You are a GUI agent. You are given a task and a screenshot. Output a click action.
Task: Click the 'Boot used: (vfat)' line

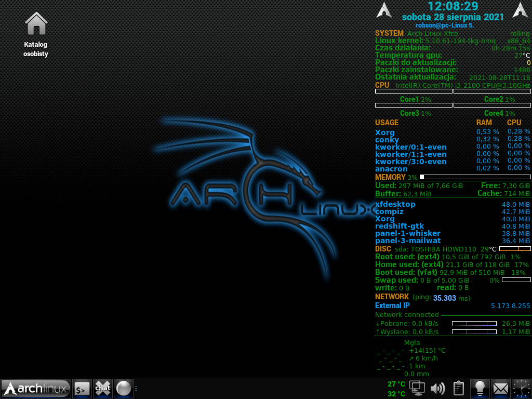pyautogui.click(x=450, y=272)
